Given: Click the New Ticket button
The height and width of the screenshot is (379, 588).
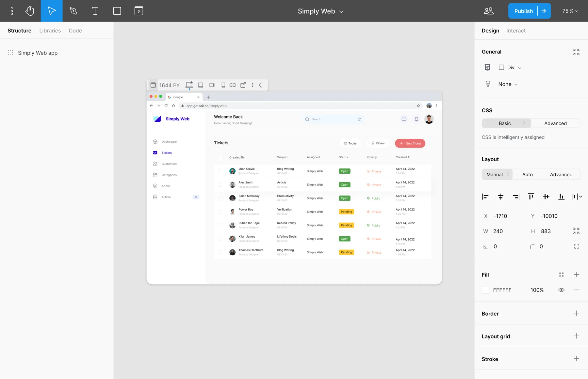Looking at the screenshot, I should click(410, 143).
